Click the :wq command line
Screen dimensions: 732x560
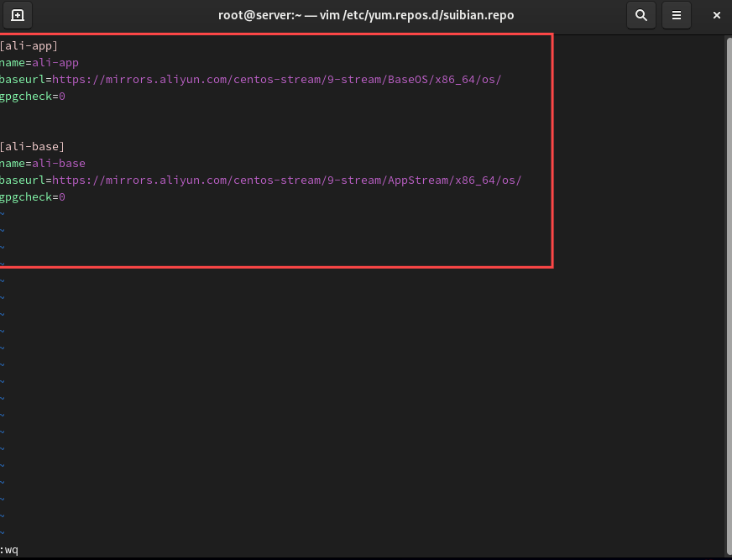pos(9,550)
